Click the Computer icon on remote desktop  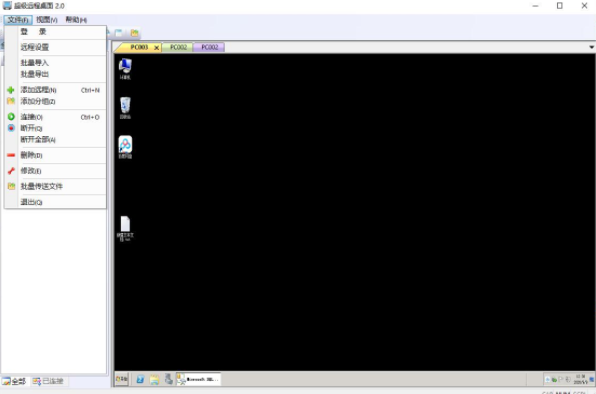[125, 69]
